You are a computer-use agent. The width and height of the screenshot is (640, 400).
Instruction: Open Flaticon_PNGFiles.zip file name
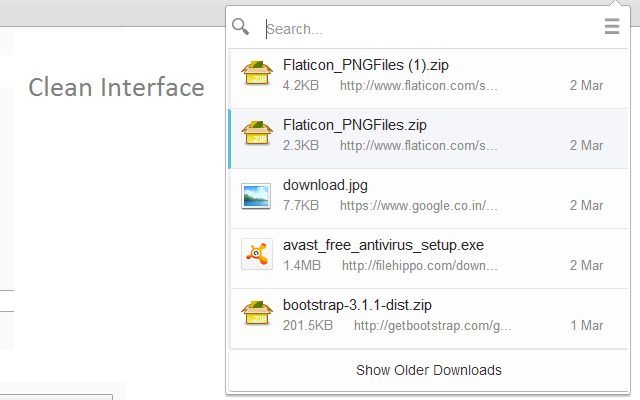(355, 126)
